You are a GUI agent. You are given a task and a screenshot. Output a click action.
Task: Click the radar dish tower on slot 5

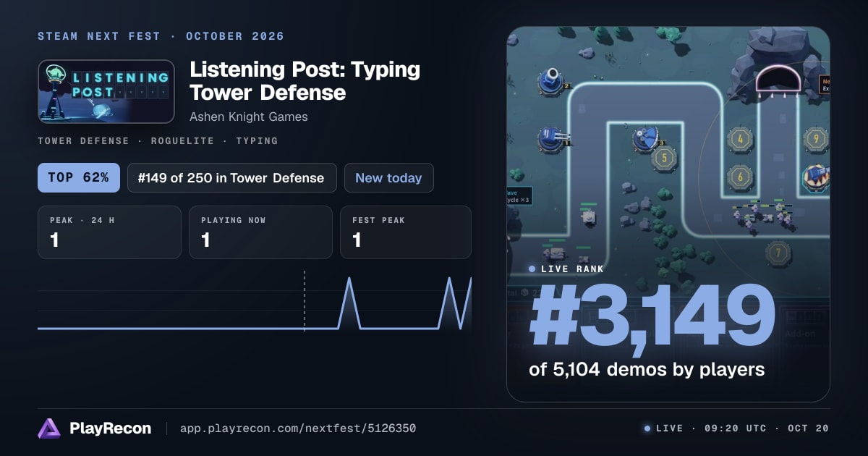pyautogui.click(x=646, y=138)
